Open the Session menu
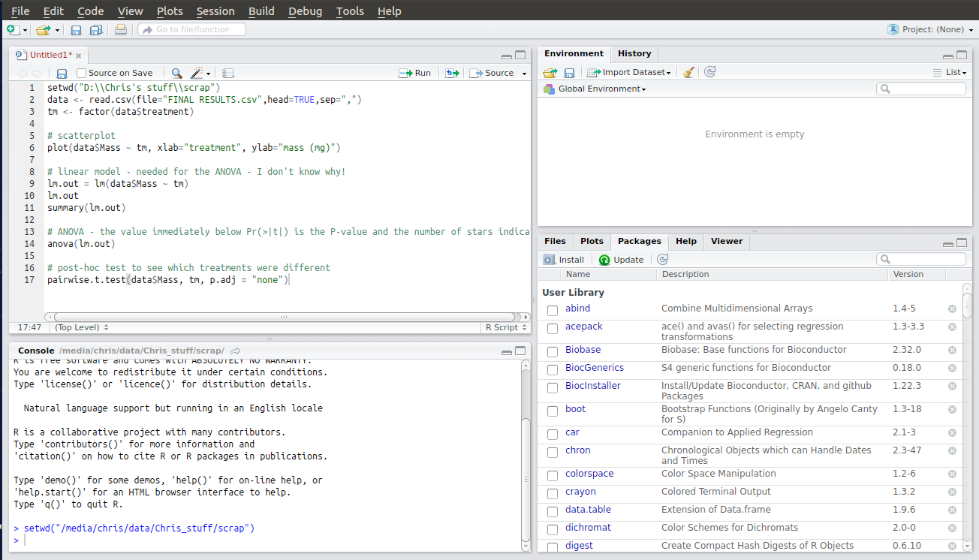The image size is (979, 560). [x=215, y=11]
